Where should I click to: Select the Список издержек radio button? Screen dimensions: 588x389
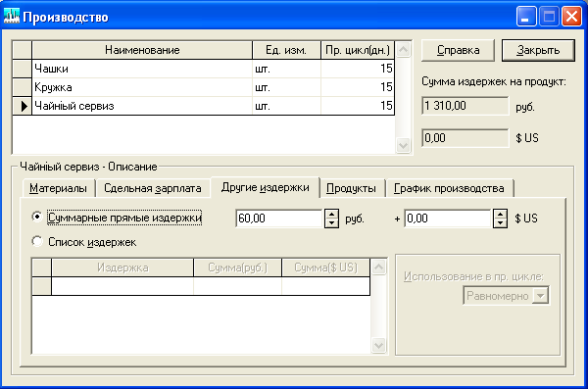37,241
